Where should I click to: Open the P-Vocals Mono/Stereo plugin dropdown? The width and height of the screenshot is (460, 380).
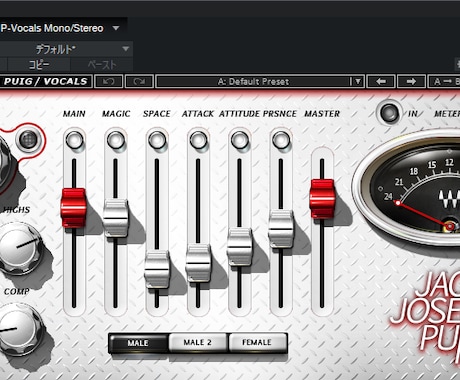116,28
